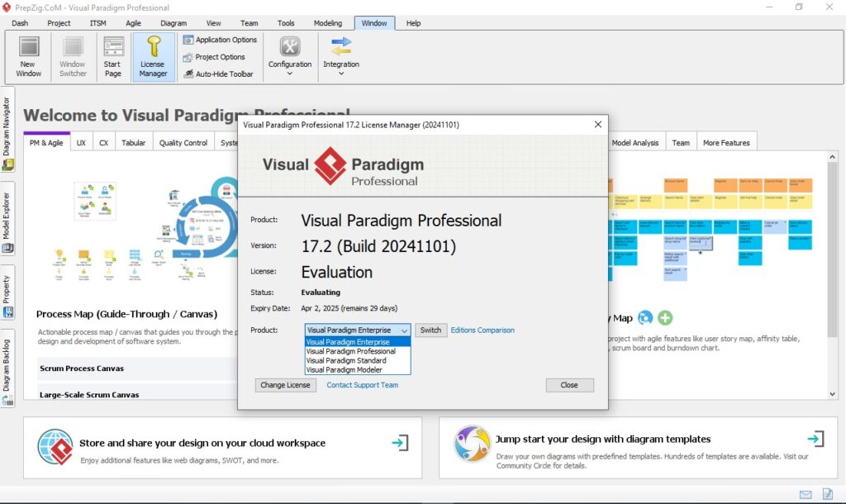Viewport: 846px width, 504px height.
Task: Click the story map board thumbnail
Action: pos(711,230)
